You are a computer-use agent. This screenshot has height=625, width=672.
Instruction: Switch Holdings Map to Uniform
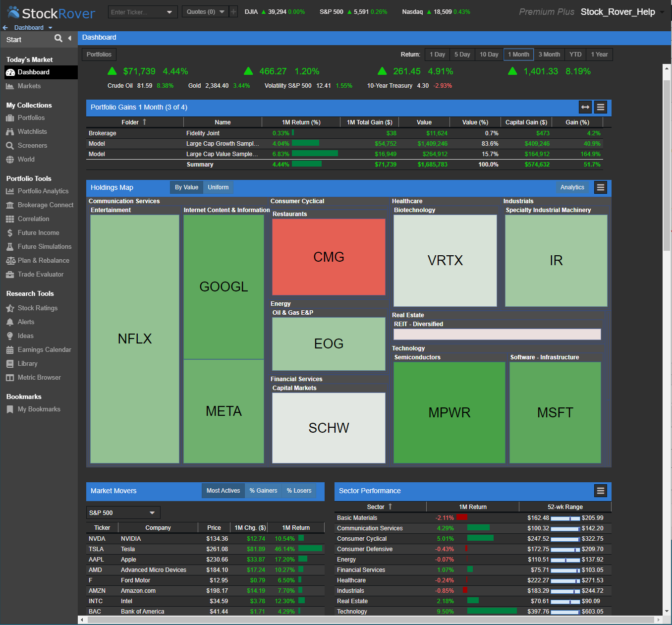(218, 187)
